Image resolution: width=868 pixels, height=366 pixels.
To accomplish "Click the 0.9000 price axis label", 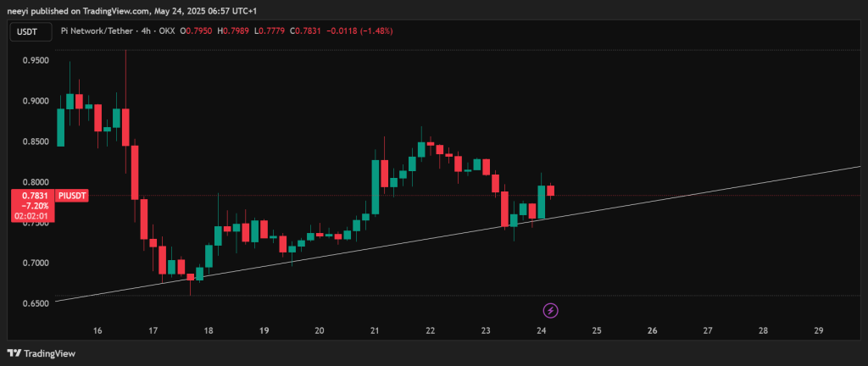I will (x=36, y=101).
